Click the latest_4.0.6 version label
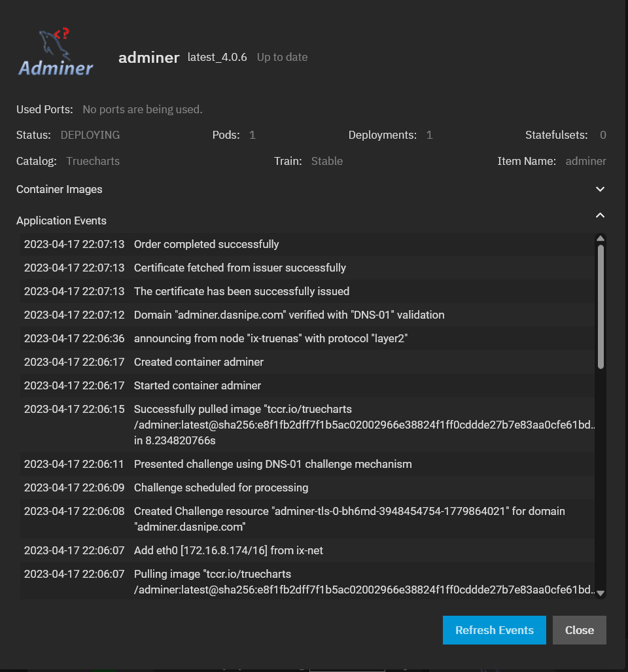Image resolution: width=628 pixels, height=672 pixels. [x=217, y=57]
